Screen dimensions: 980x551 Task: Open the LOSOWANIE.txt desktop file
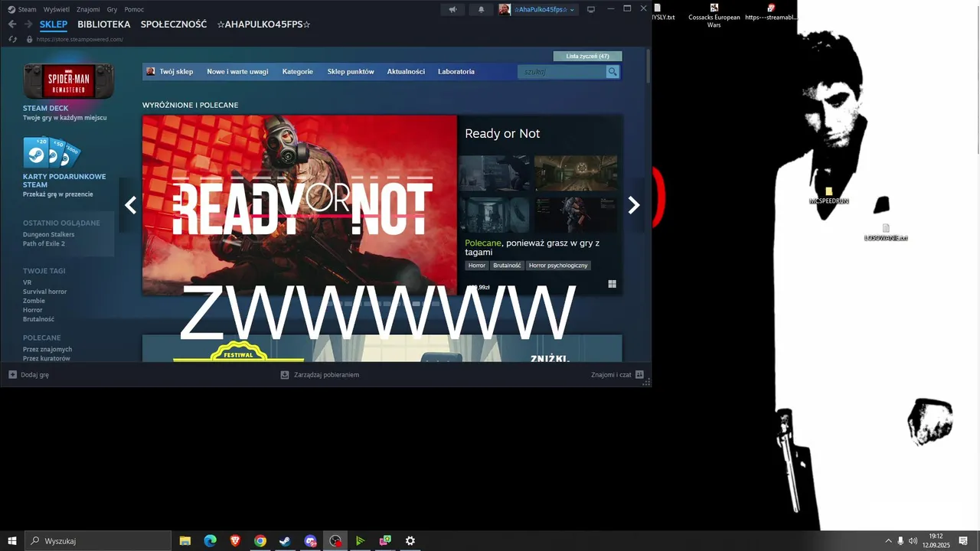[x=886, y=233]
